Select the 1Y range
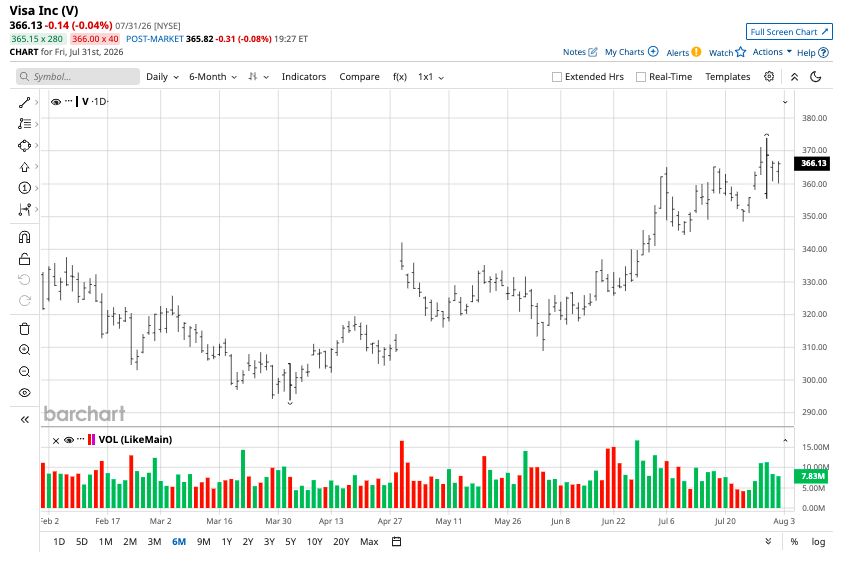The height and width of the screenshot is (587, 850). coord(227,542)
